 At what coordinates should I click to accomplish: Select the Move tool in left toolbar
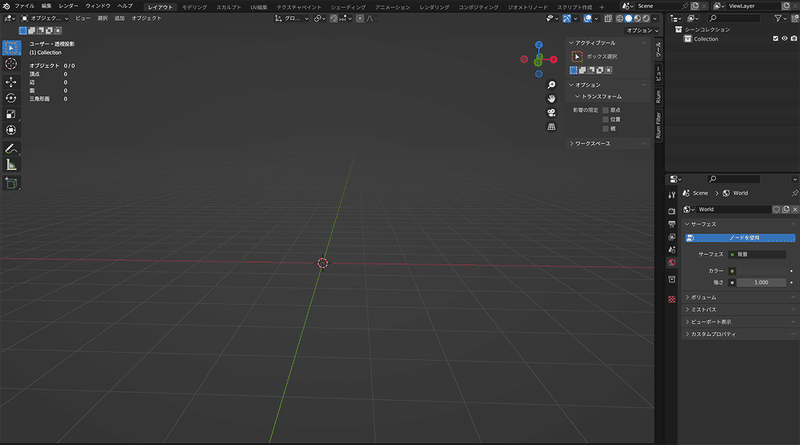tap(11, 82)
